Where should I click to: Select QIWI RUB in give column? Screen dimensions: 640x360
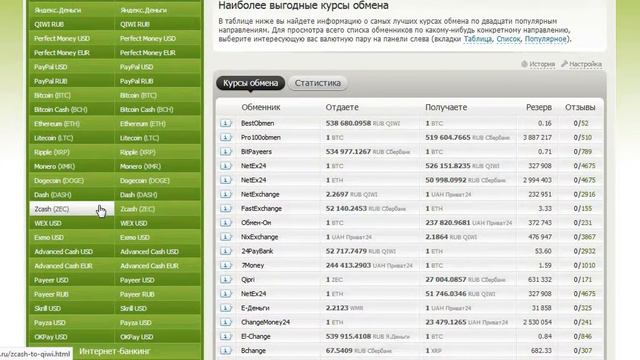(72, 24)
